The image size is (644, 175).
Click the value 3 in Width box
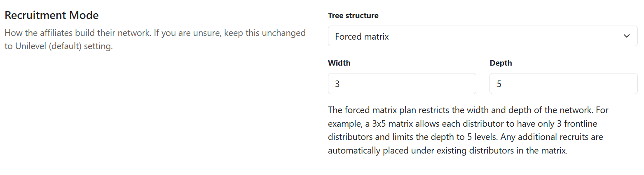[337, 84]
